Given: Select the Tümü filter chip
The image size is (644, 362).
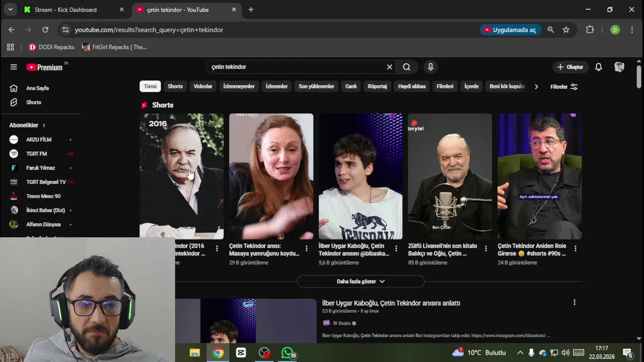Looking at the screenshot, I should point(150,86).
